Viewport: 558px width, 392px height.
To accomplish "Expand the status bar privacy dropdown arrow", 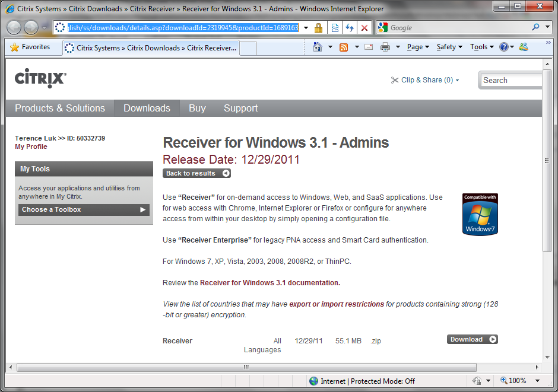I will point(488,381).
